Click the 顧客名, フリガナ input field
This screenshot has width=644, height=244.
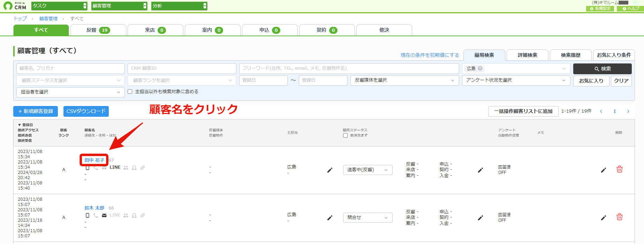pos(70,68)
